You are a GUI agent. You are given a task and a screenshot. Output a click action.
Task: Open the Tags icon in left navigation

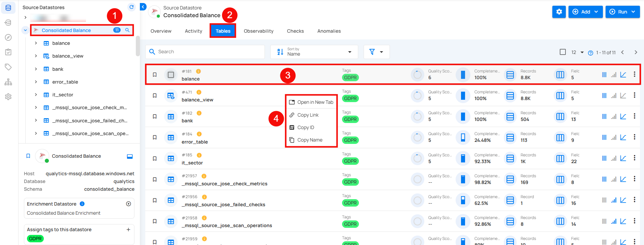tap(8, 67)
